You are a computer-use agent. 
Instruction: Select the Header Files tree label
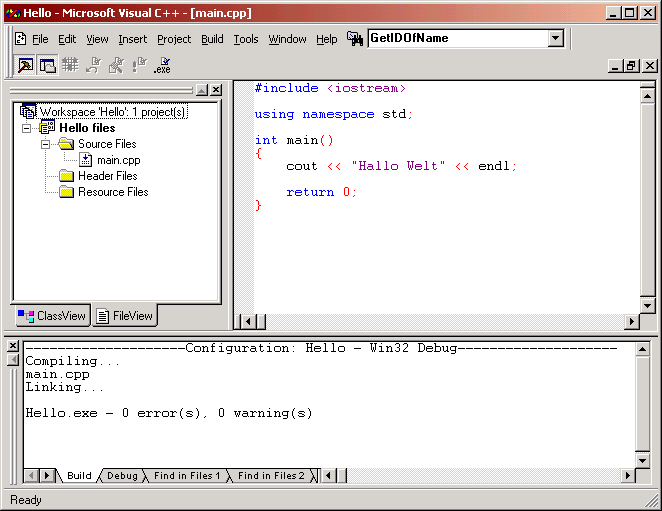click(108, 176)
